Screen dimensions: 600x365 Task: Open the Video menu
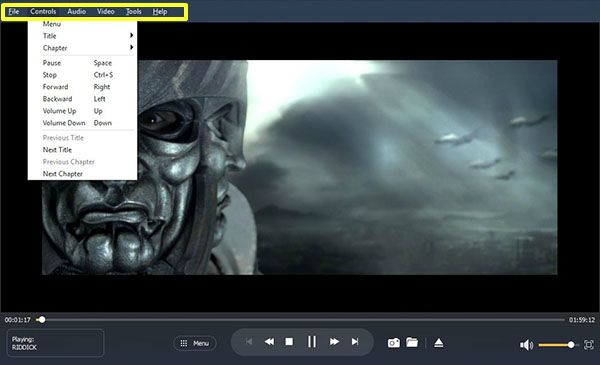pos(106,11)
